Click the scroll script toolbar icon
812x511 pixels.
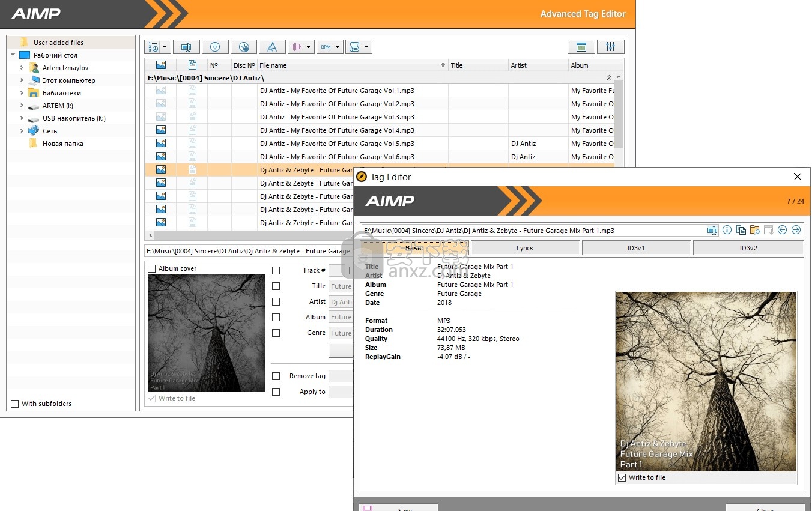pyautogui.click(x=354, y=47)
